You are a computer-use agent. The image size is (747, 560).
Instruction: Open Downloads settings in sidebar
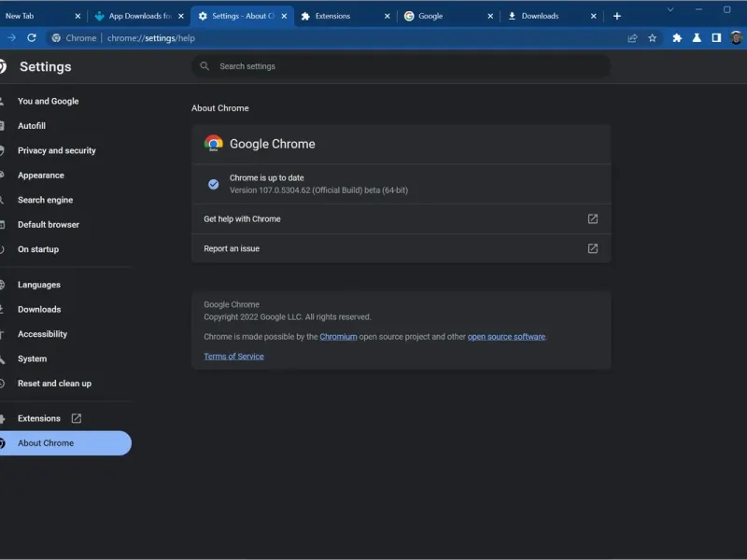(x=39, y=310)
